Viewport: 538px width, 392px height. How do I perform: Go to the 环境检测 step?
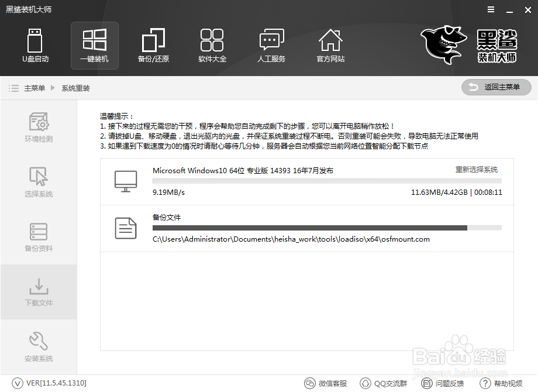pos(39,128)
